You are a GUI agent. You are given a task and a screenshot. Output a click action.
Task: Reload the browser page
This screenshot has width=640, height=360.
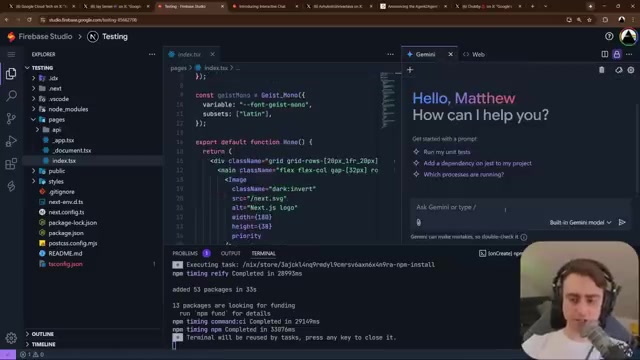point(29,20)
